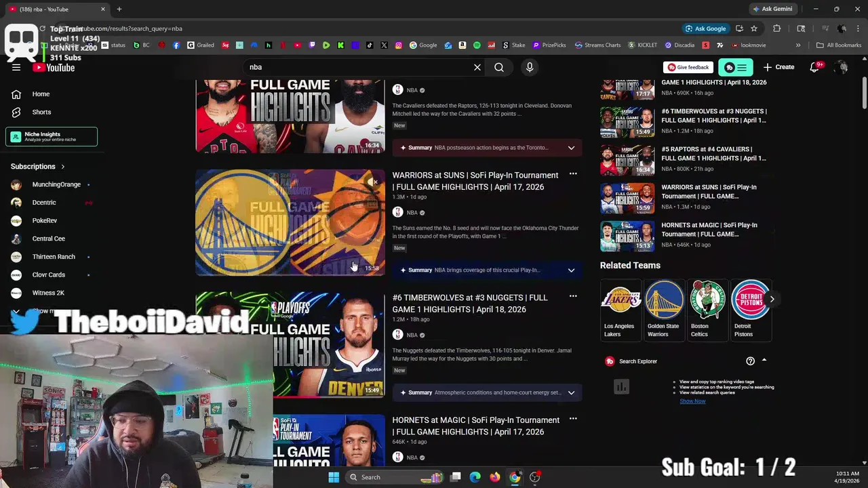
Task: Open the Streams Charts bookmark
Action: point(597,45)
